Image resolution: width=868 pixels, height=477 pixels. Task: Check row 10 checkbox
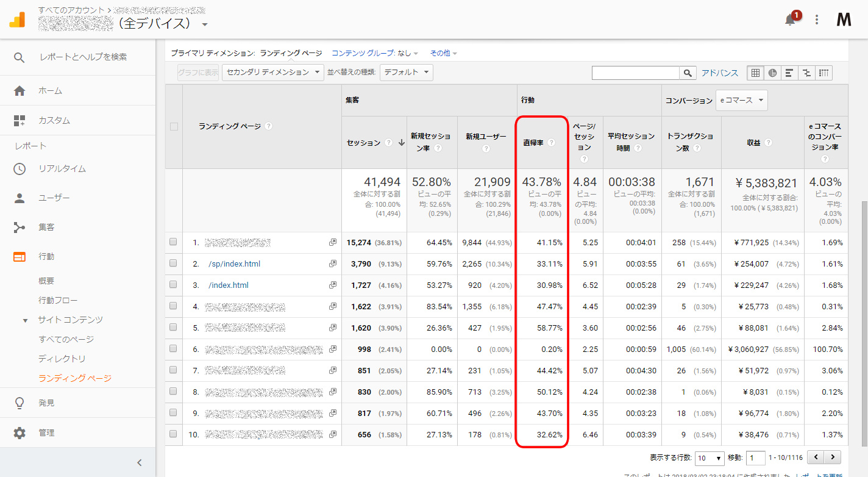point(173,434)
